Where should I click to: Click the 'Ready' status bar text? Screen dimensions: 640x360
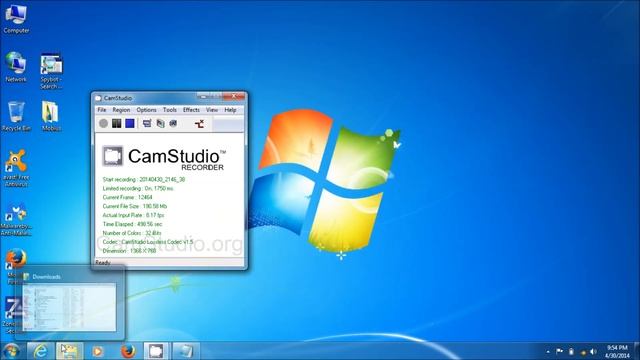click(x=103, y=262)
